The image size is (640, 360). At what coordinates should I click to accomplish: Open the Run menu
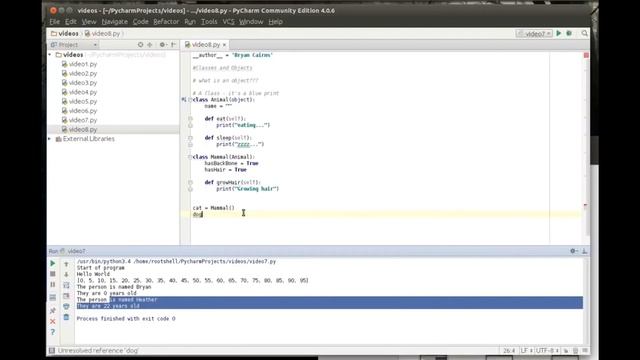pyautogui.click(x=190, y=22)
